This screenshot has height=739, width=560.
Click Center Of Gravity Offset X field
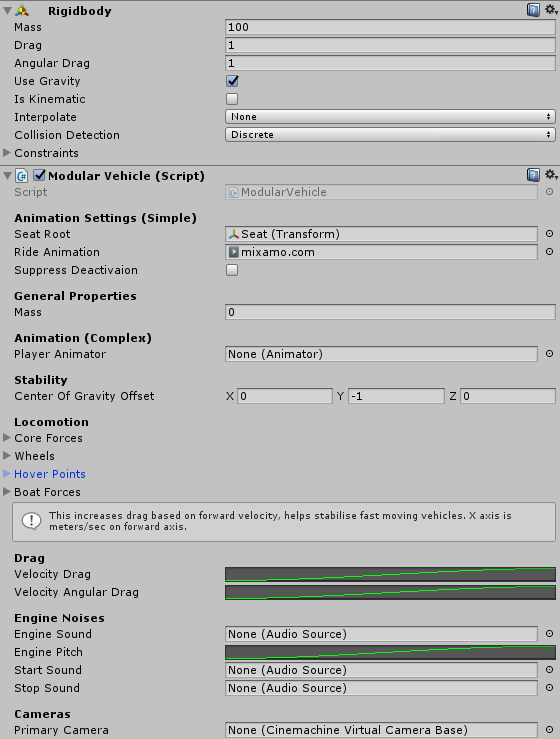coord(285,396)
